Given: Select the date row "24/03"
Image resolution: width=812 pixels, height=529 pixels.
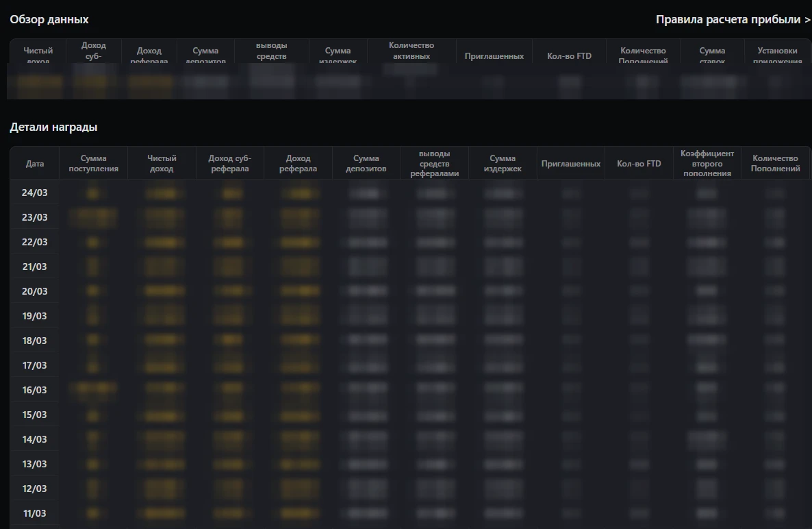Looking at the screenshot, I should [x=34, y=193].
